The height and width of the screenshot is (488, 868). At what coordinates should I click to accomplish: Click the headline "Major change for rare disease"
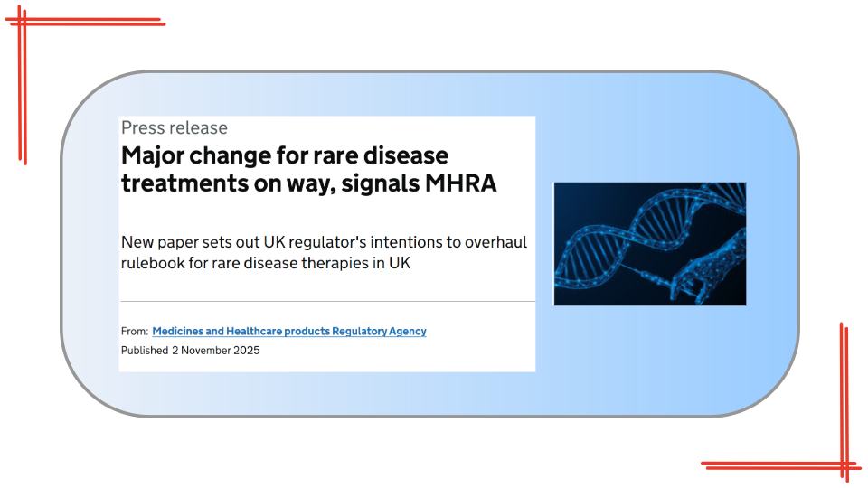tap(285, 155)
